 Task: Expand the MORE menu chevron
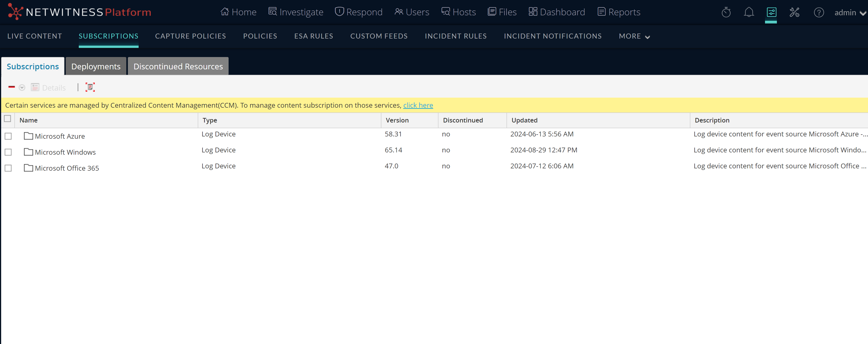647,37
